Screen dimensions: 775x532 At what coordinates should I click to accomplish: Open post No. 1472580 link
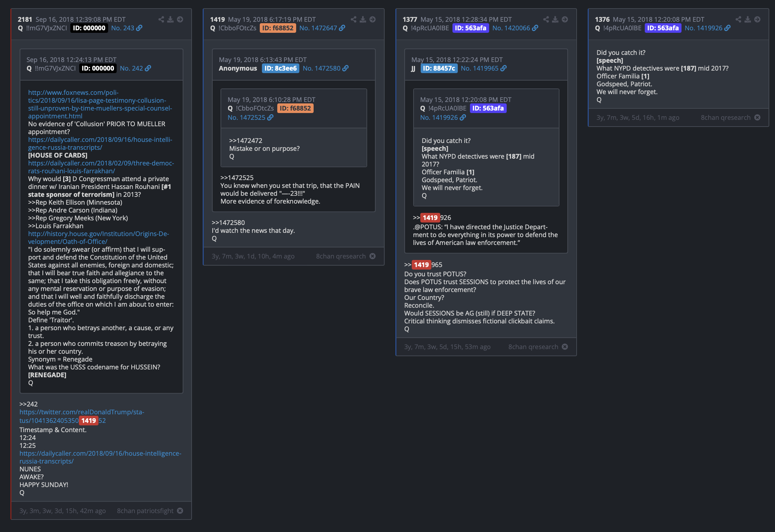[322, 68]
